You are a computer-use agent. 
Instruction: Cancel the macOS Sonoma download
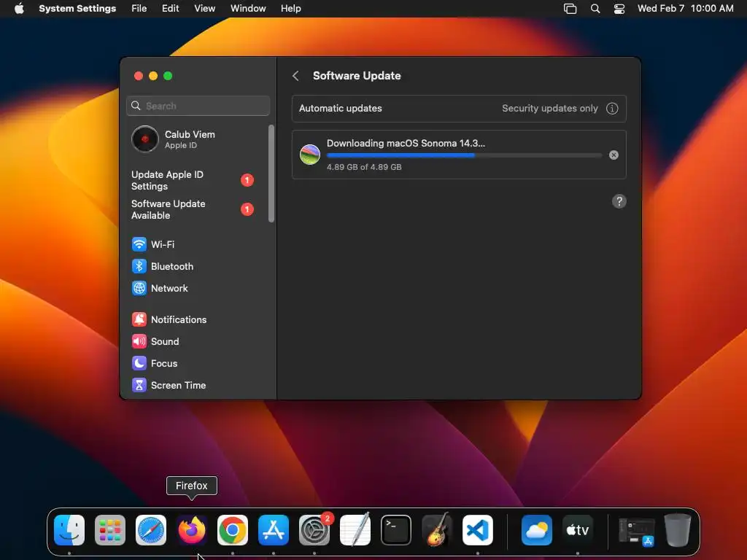click(x=614, y=155)
